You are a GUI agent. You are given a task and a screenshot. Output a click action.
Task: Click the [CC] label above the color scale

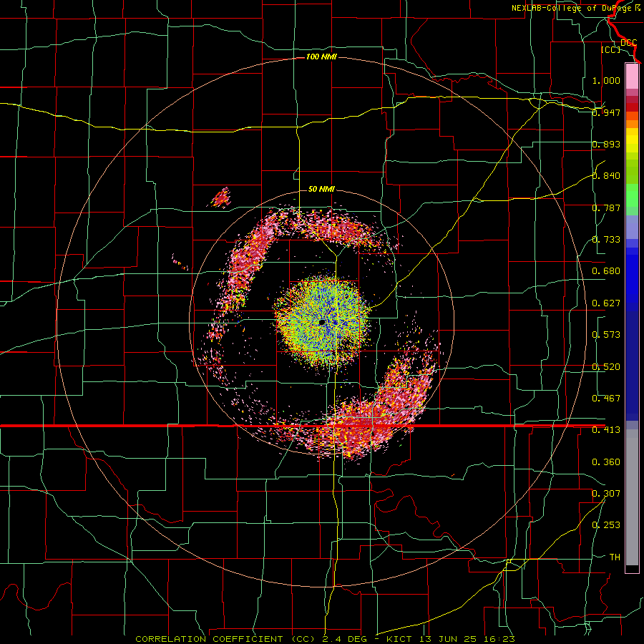(x=611, y=49)
